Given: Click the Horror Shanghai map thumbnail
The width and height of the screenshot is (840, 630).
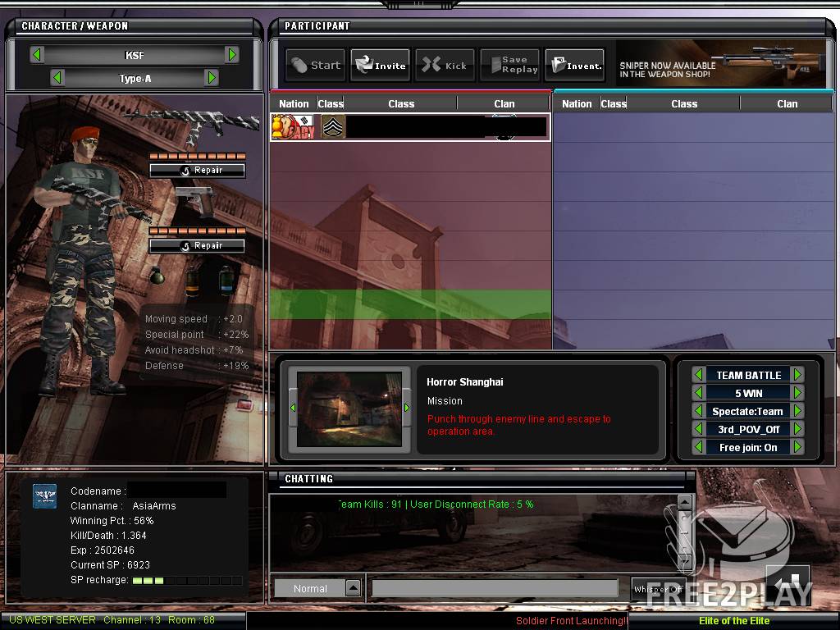Looking at the screenshot, I should (x=349, y=409).
